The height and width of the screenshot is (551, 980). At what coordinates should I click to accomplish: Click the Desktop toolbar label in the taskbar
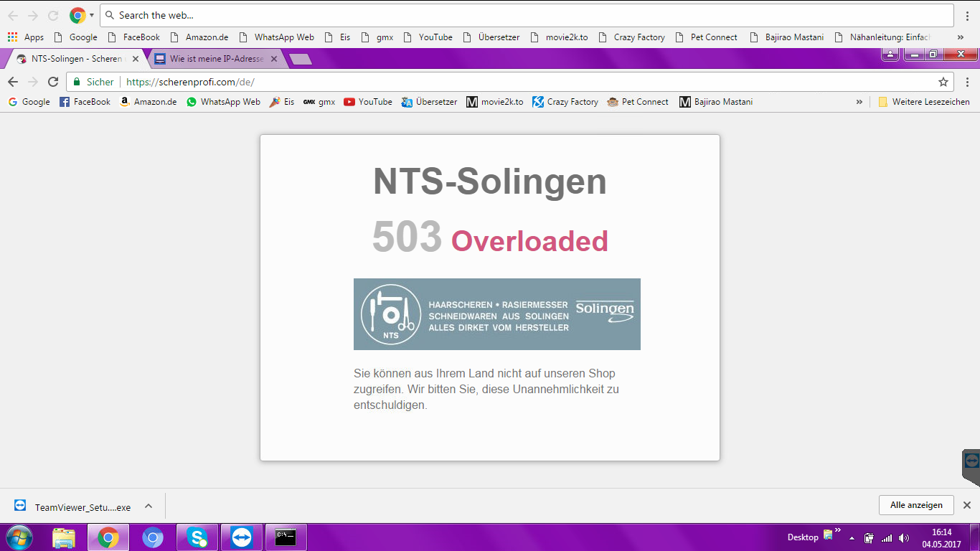pos(803,537)
